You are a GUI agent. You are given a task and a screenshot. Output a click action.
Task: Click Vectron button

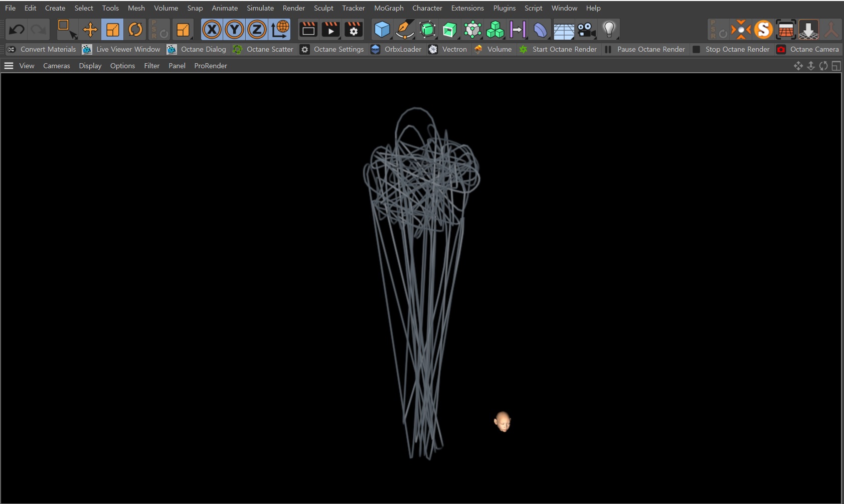click(447, 49)
